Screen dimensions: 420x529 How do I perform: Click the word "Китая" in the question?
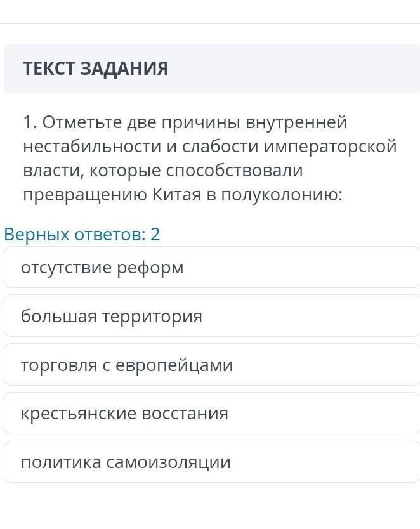(177, 195)
